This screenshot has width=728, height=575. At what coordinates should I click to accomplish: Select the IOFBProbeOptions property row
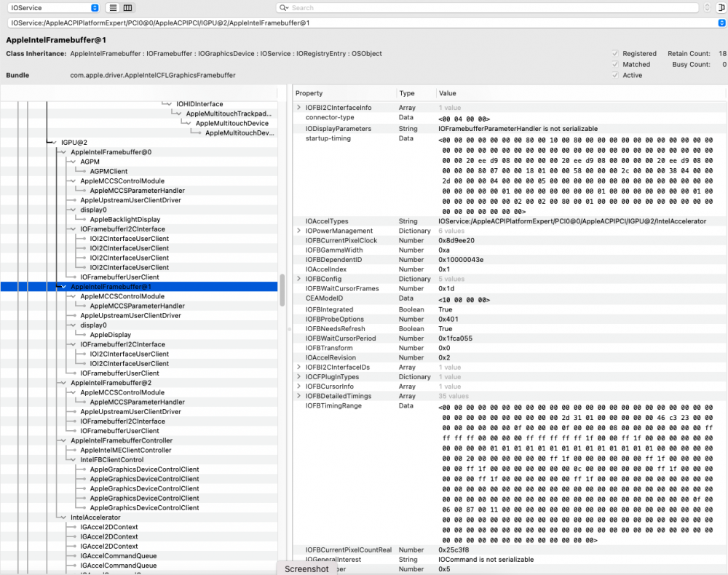(510, 320)
